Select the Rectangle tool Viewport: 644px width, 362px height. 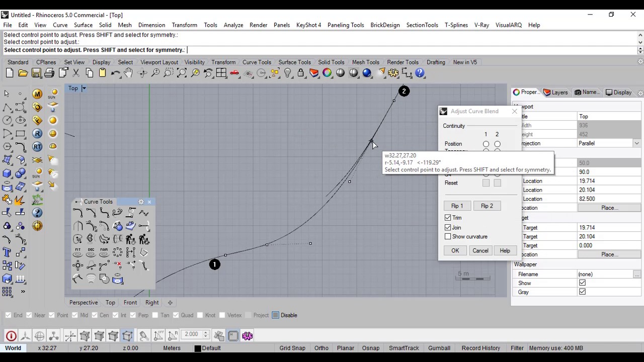tap(21, 134)
